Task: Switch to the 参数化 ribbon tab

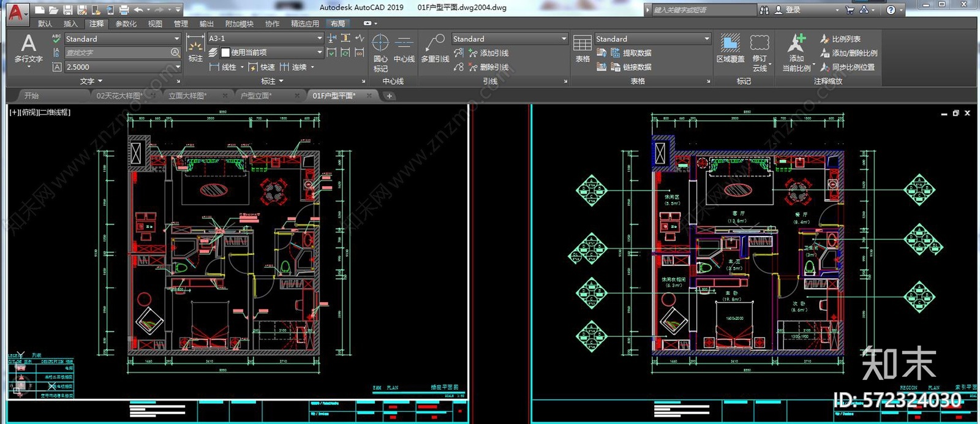Action: point(126,23)
